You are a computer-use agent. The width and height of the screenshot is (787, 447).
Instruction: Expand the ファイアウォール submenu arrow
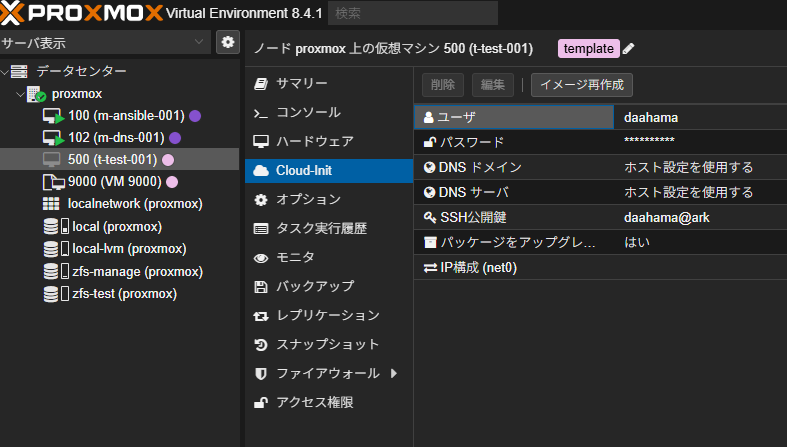394,373
